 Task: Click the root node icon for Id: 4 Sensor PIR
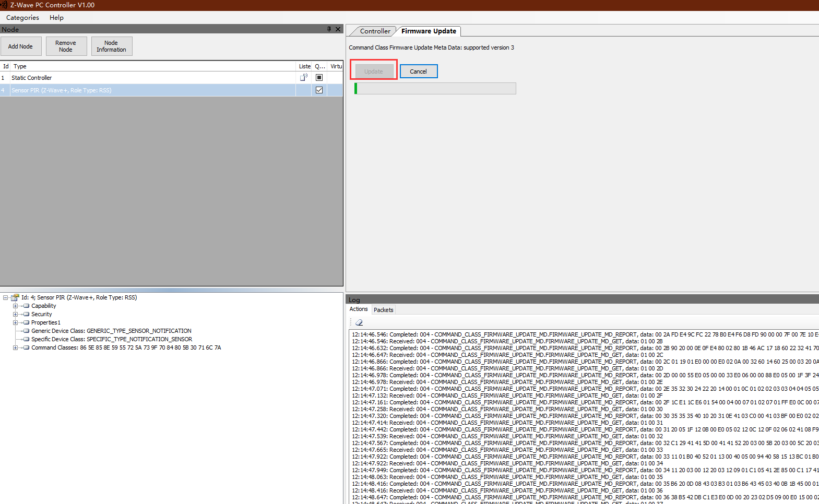coord(15,297)
